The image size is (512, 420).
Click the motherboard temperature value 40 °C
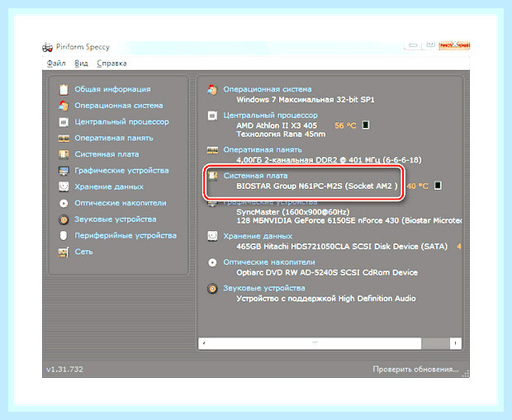point(417,186)
